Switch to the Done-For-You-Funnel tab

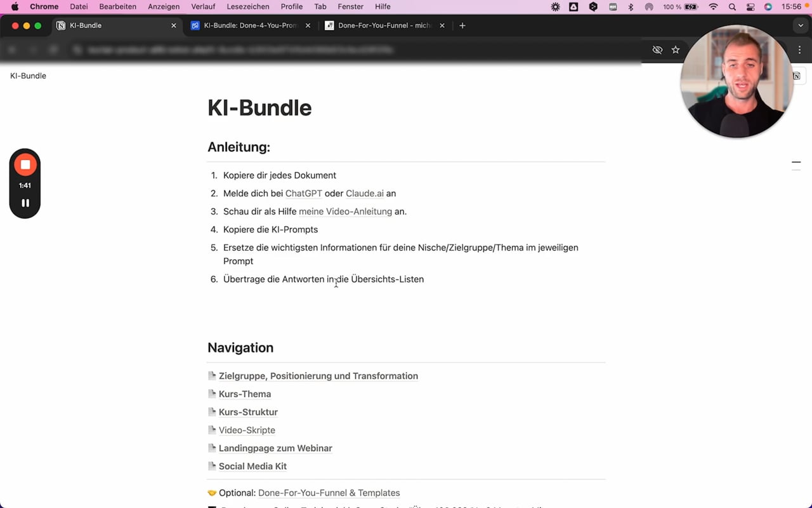(384, 25)
